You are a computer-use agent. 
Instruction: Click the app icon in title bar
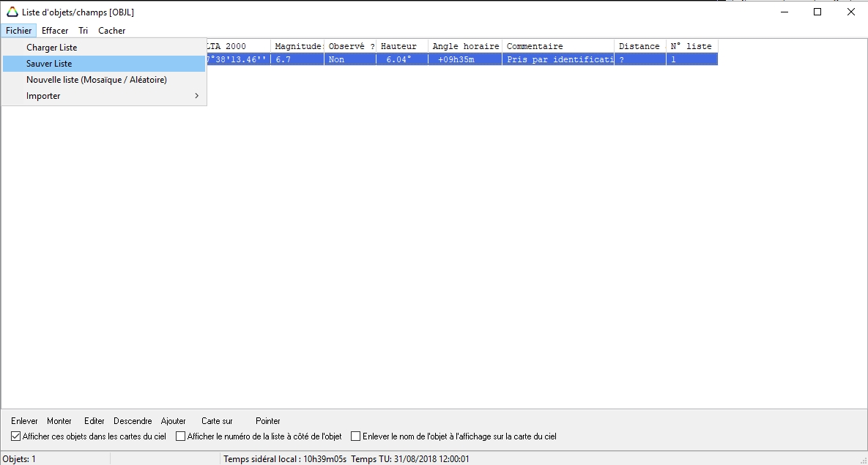tap(12, 12)
